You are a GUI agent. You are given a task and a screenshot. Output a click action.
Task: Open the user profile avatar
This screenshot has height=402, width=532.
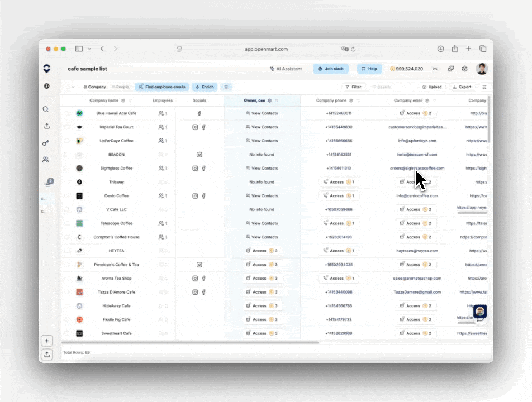pos(482,69)
